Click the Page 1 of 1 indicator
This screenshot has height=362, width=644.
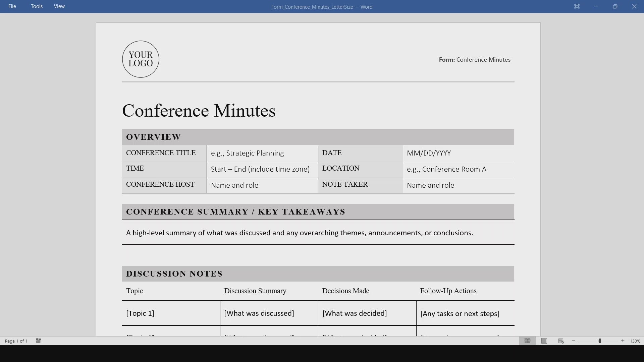click(x=16, y=341)
